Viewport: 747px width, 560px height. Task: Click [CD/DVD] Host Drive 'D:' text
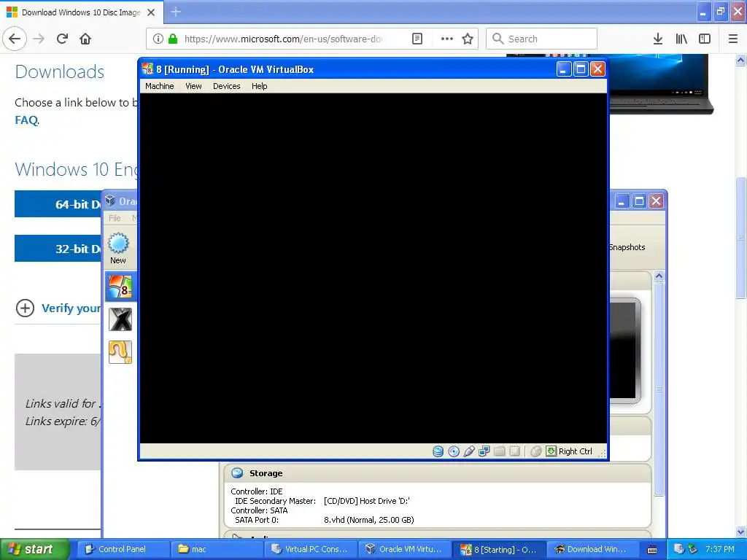pyautogui.click(x=366, y=501)
